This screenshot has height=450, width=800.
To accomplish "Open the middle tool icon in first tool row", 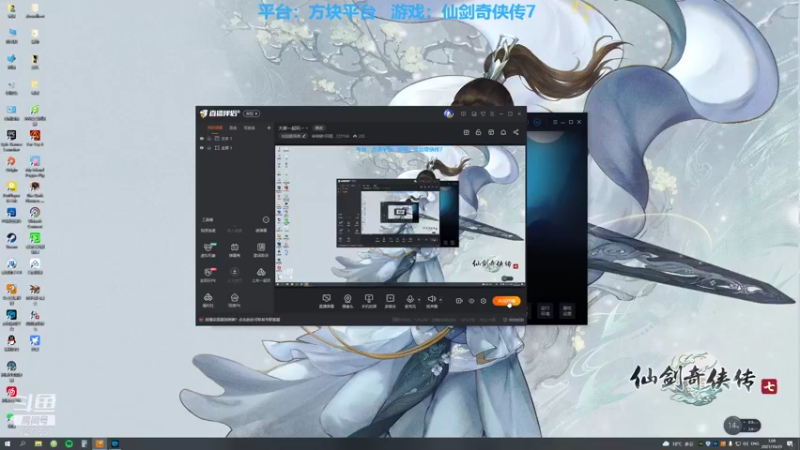I will click(235, 247).
